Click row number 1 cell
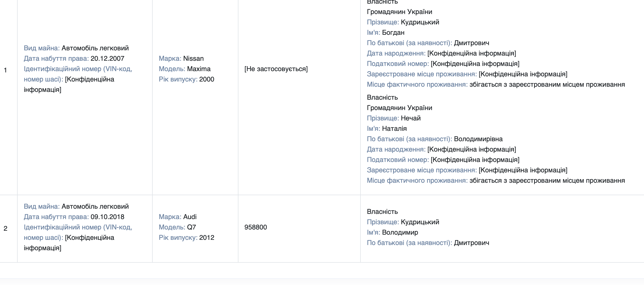This screenshot has width=644, height=285. tap(5, 70)
